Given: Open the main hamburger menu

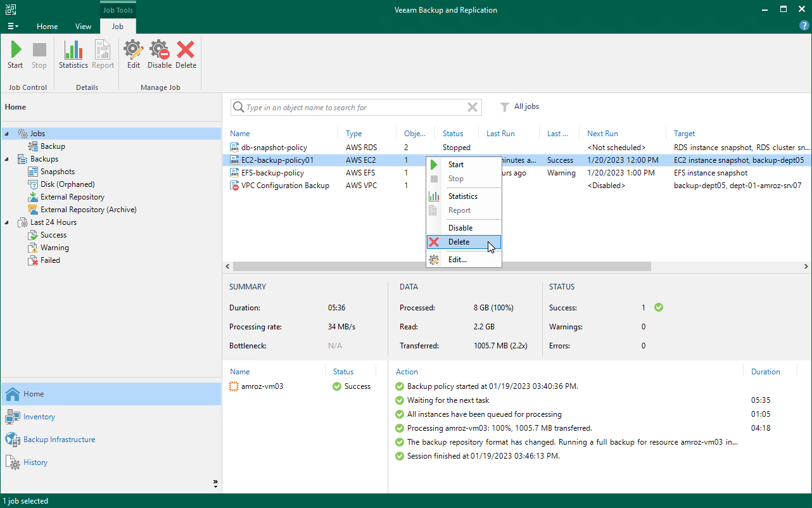Looking at the screenshot, I should [x=13, y=26].
